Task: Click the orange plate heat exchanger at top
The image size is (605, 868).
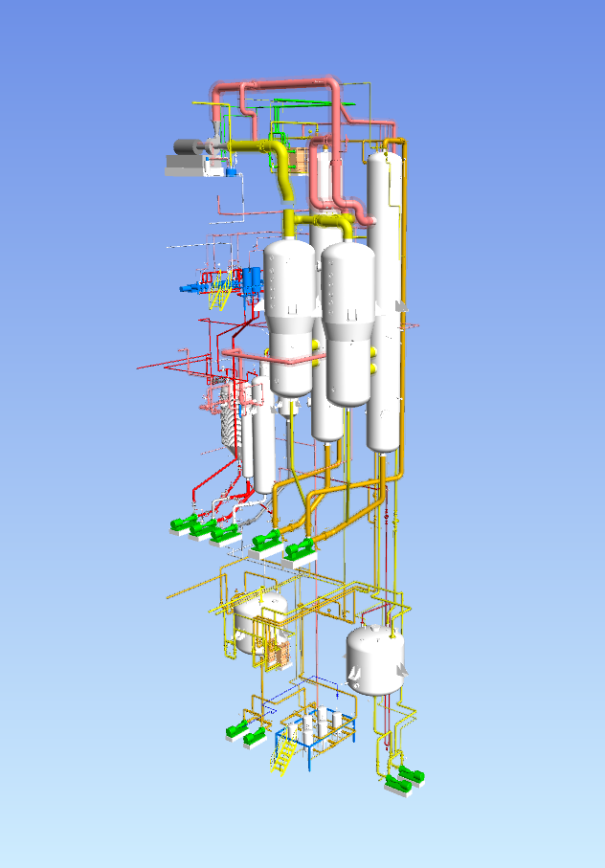Action: coord(298,161)
